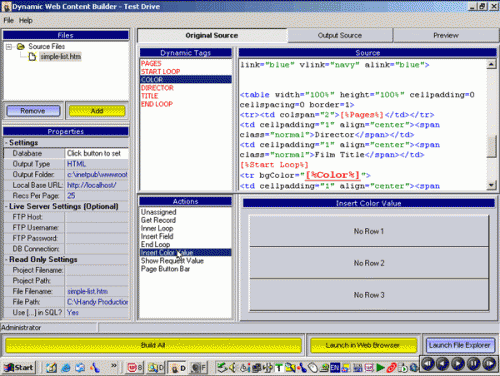Click the DB Connection value field
The image size is (500, 376).
[x=97, y=249]
